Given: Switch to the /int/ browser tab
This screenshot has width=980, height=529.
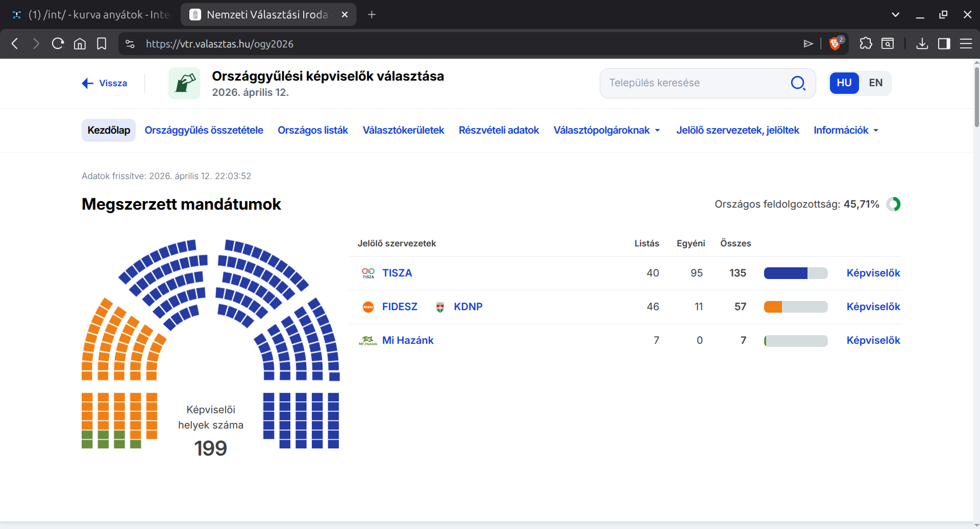Looking at the screenshot, I should pos(90,15).
